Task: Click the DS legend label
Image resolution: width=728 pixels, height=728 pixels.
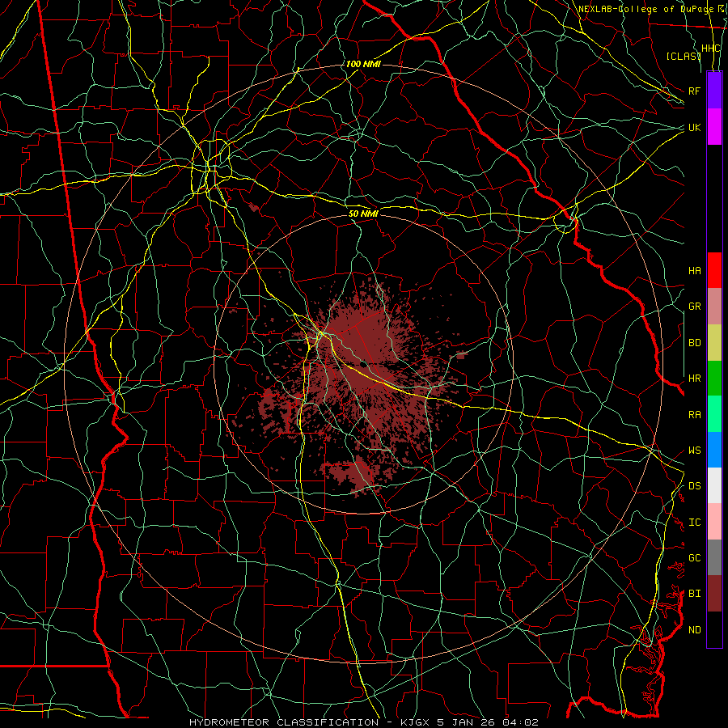Action: (x=694, y=486)
